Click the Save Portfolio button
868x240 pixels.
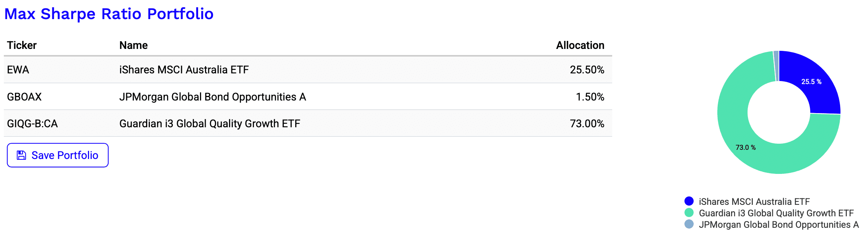(58, 155)
